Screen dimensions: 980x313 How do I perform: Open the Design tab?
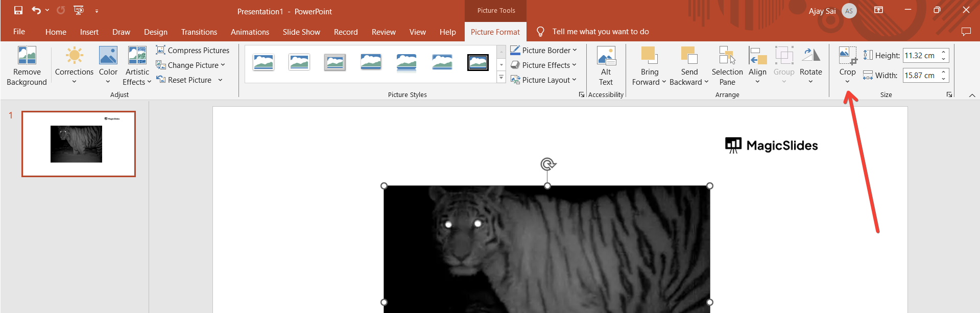[x=156, y=32]
